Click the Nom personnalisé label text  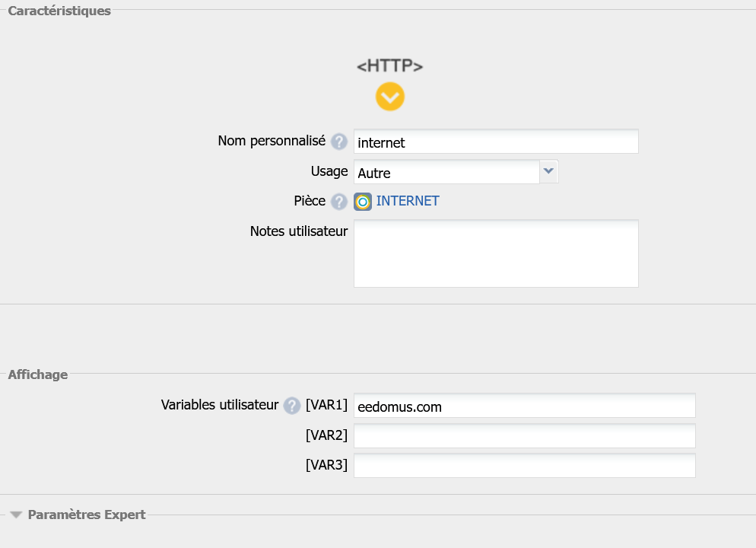tap(272, 141)
